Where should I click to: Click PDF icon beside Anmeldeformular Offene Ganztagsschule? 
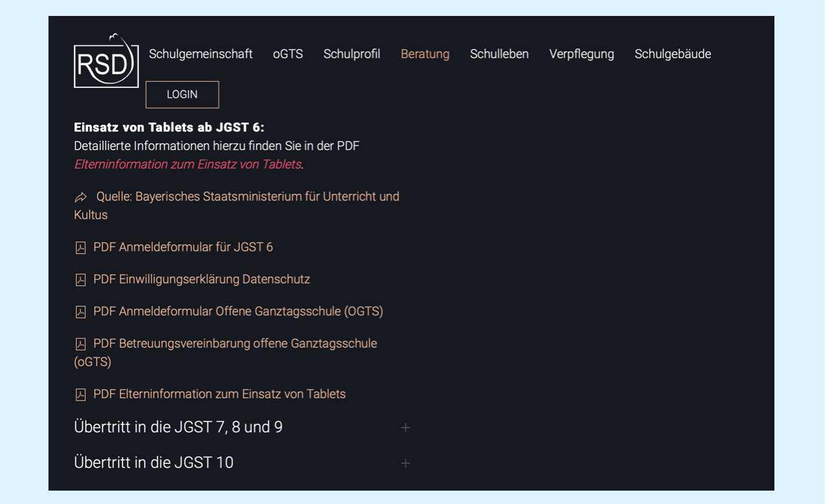tap(80, 312)
